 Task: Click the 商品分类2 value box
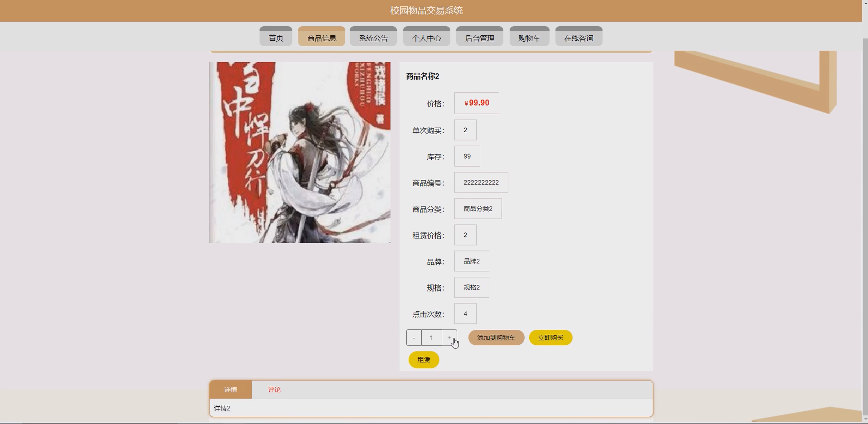pos(478,209)
